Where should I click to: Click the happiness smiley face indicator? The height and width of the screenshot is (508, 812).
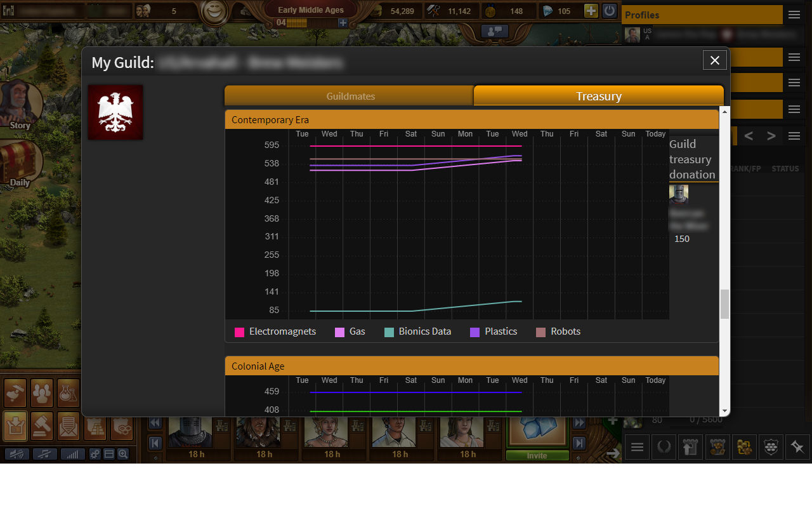tap(215, 11)
